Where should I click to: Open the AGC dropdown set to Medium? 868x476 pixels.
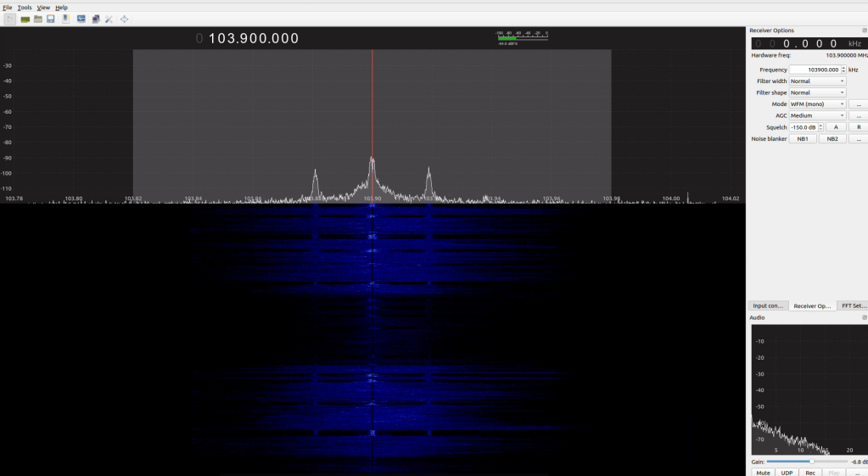(818, 115)
